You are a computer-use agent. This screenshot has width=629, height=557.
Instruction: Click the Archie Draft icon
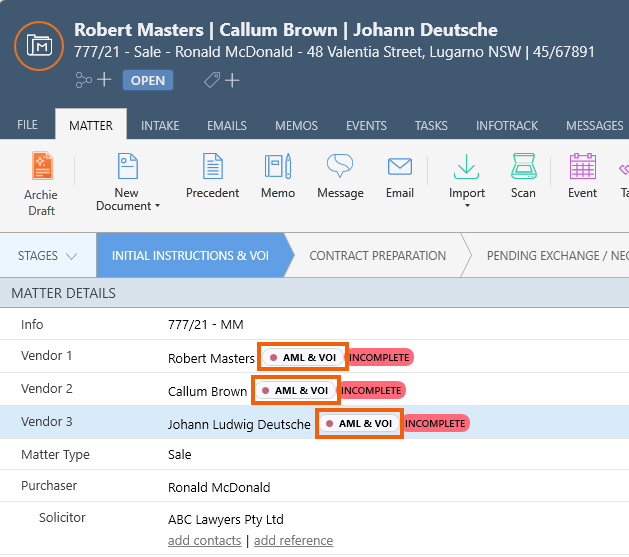click(x=41, y=166)
